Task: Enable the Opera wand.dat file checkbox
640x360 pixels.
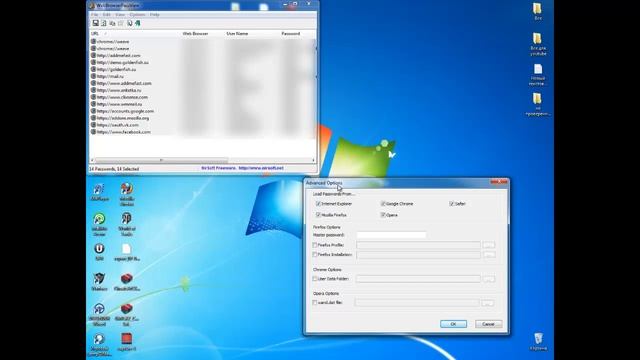Action: pyautogui.click(x=315, y=302)
